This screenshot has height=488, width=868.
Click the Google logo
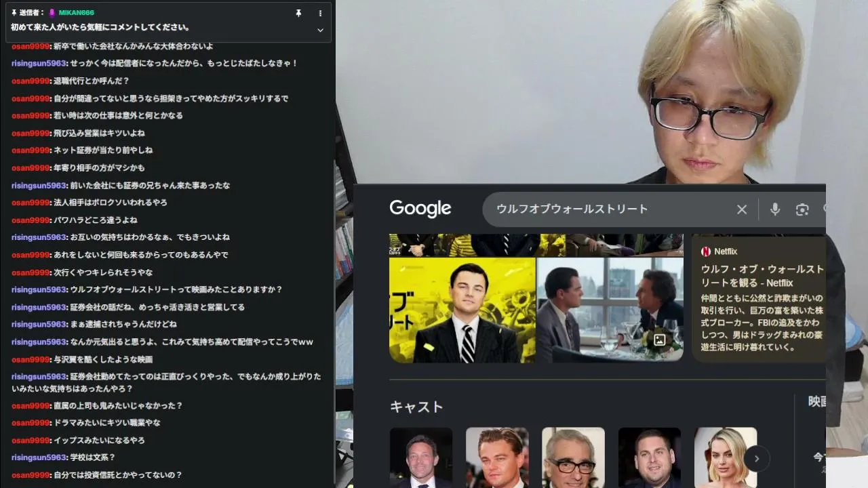[x=420, y=209]
